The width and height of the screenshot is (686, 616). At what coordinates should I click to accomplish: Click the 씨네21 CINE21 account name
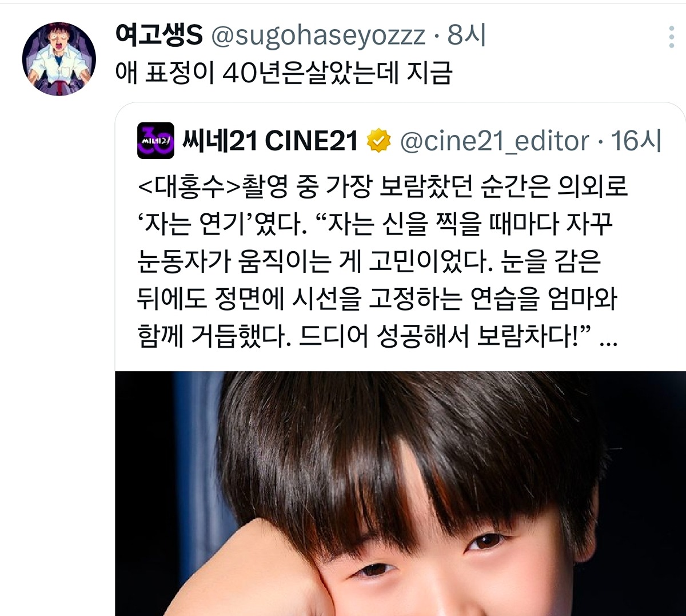[270, 141]
